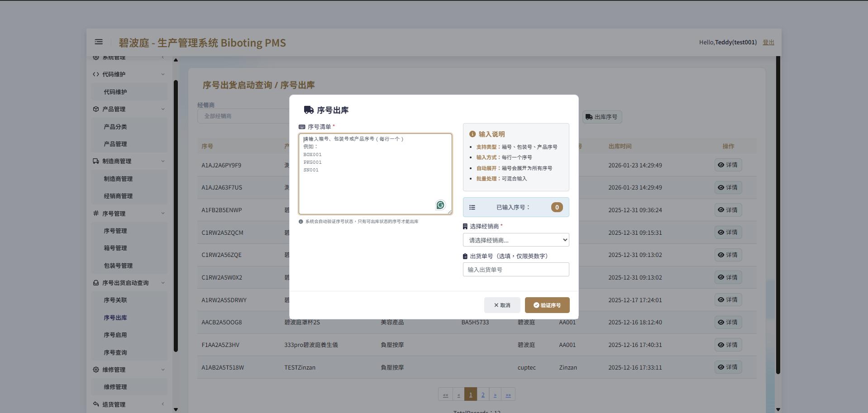Viewport: 868px width, 413px height.
Task: Click the 登出 logout link
Action: [768, 42]
